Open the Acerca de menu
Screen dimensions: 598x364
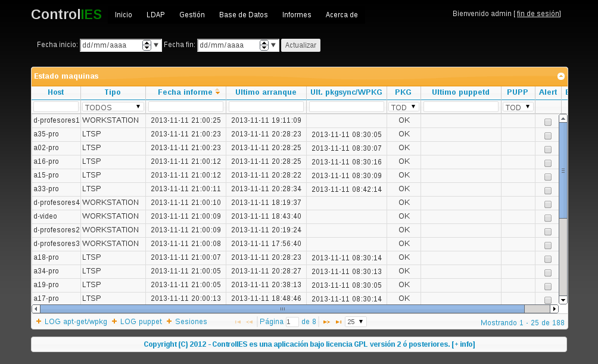pyautogui.click(x=341, y=15)
